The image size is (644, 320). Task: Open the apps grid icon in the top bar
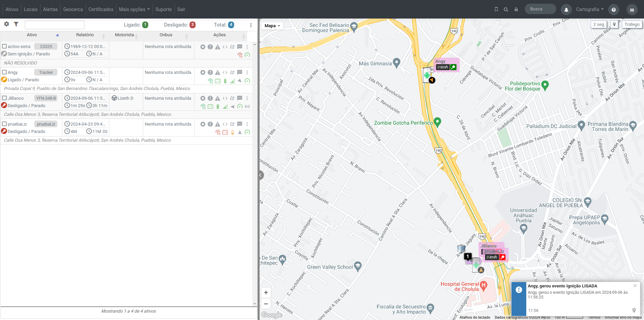(632, 9)
